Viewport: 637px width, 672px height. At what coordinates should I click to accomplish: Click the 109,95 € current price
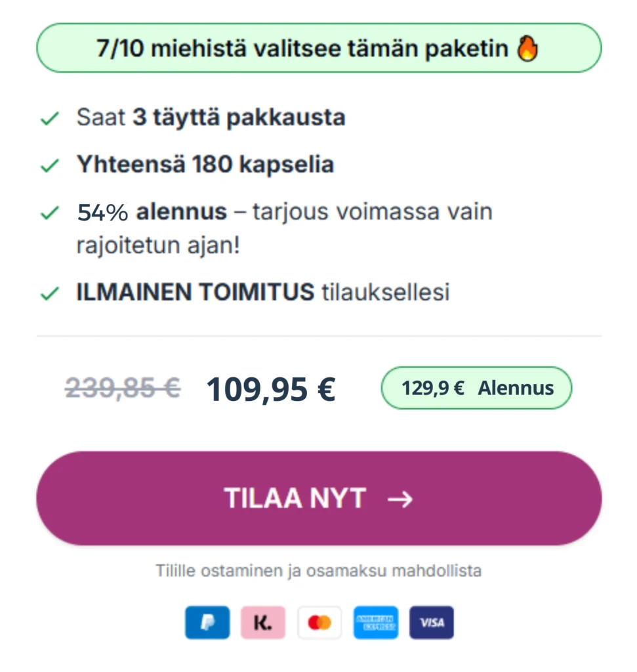pos(271,389)
